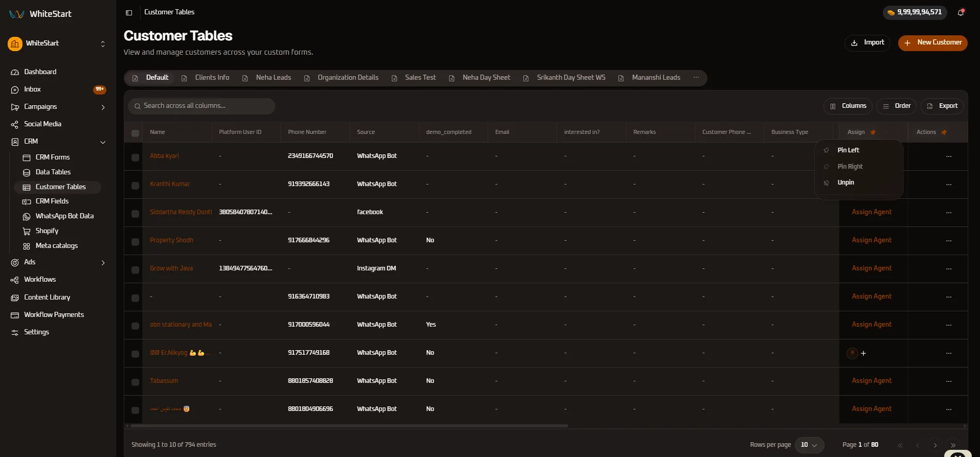
Task: Click the Export button
Action: [942, 106]
